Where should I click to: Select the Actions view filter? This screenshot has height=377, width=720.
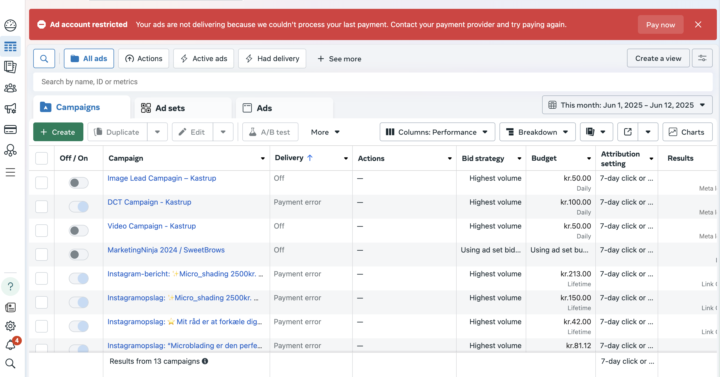coord(144,59)
